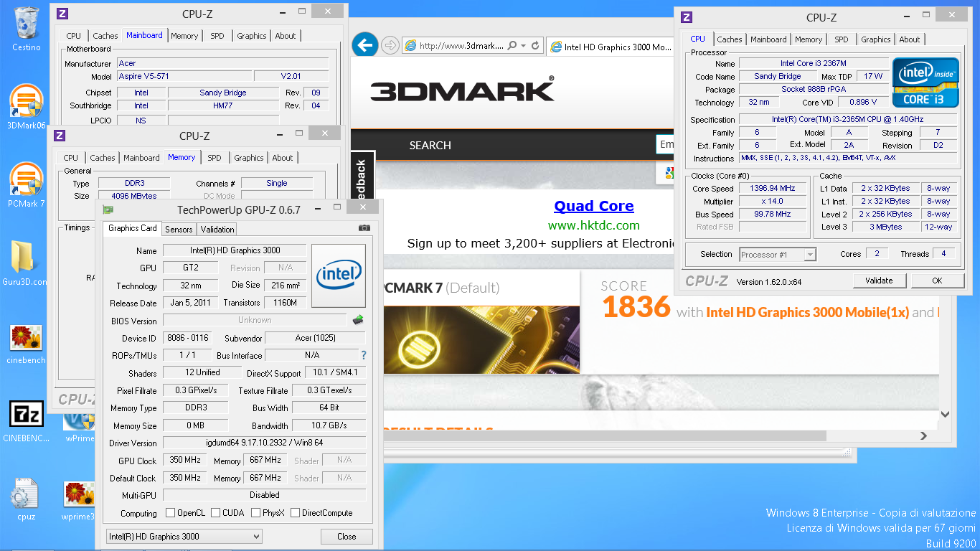Click the 3DMARK logo on webpage

pos(462,90)
